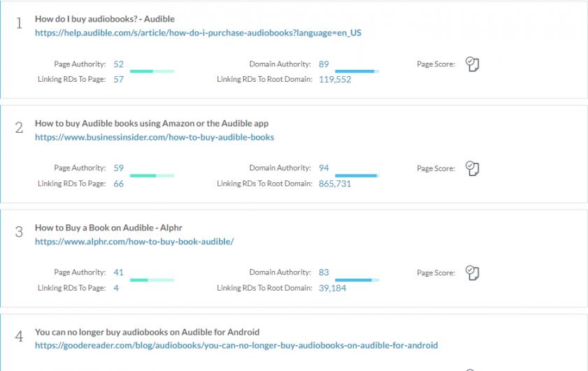Click the Page Score icon for Alphr result

[x=472, y=272]
